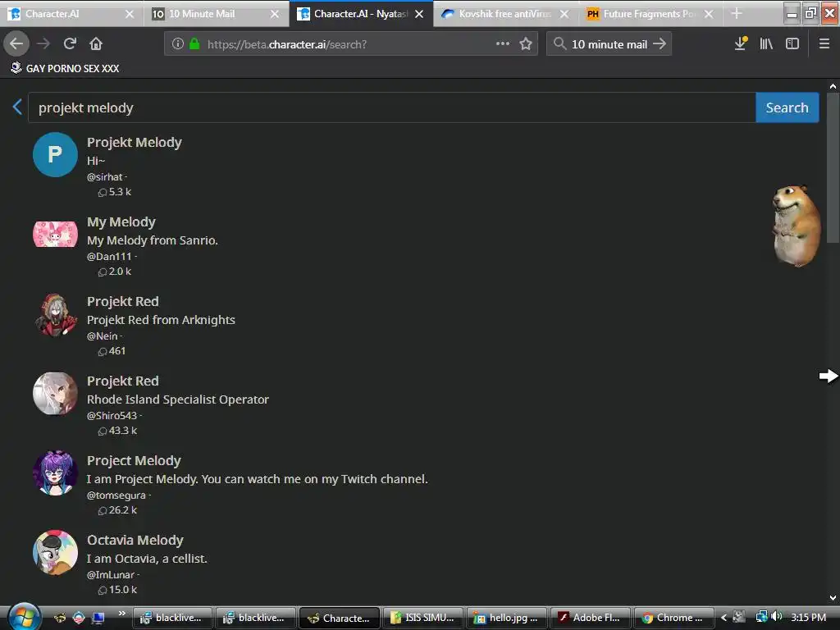Click the projekt melody search input
Viewport: 840px width, 630px height.
coord(391,107)
